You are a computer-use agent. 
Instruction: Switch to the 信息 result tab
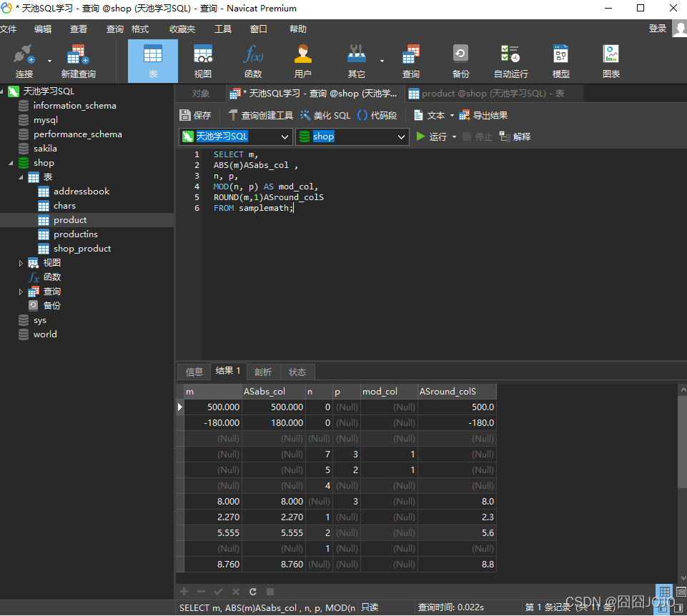coord(194,372)
